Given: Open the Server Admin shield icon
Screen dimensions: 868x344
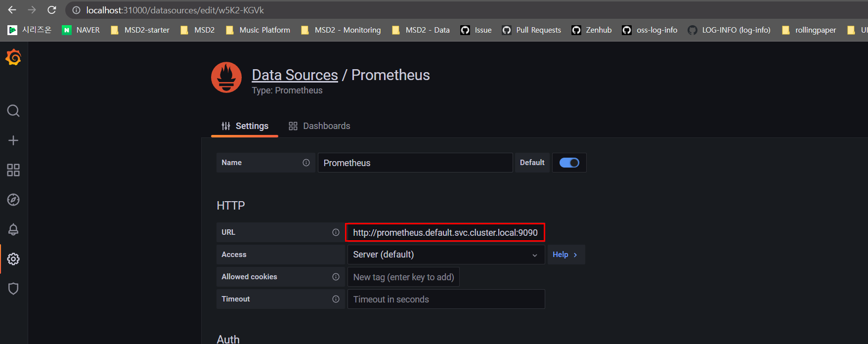Looking at the screenshot, I should (x=13, y=289).
